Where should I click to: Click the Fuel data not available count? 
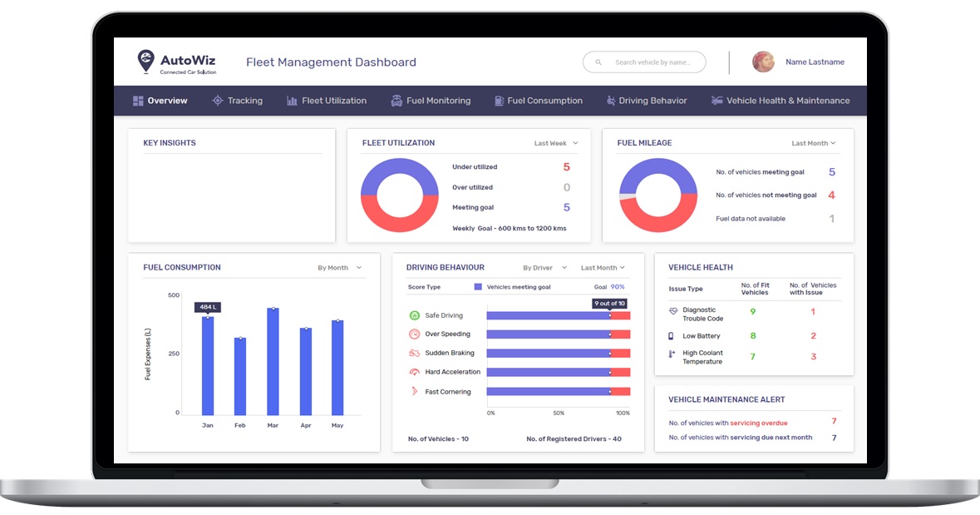click(x=832, y=218)
